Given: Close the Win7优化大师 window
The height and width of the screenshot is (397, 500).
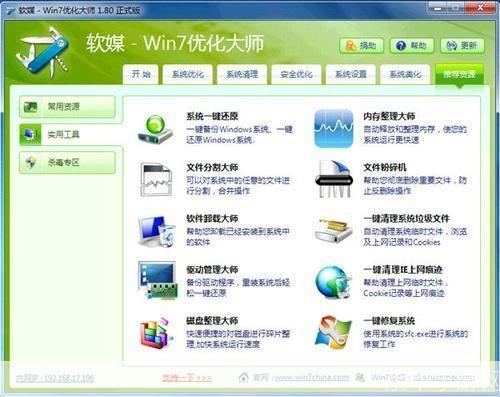Looking at the screenshot, I should pos(481,7).
